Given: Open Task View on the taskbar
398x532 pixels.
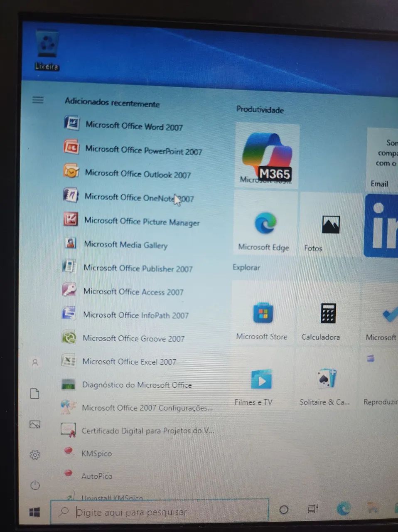Looking at the screenshot, I should tap(313, 509).
